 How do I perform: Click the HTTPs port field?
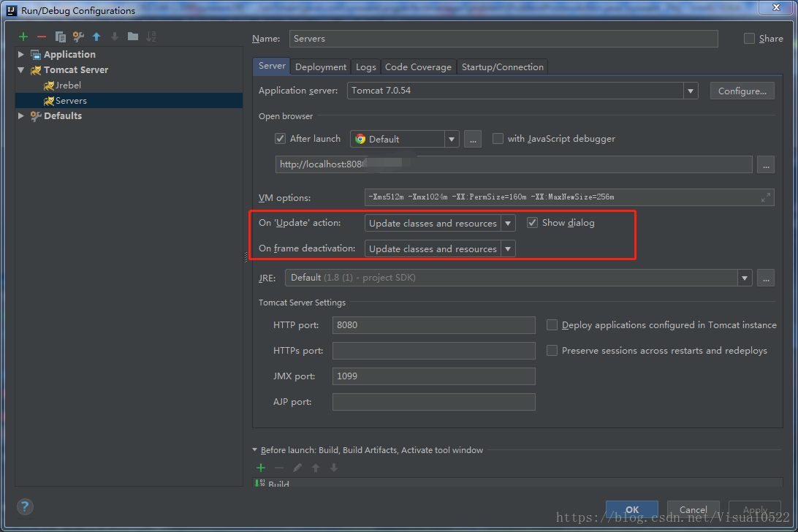tap(433, 350)
